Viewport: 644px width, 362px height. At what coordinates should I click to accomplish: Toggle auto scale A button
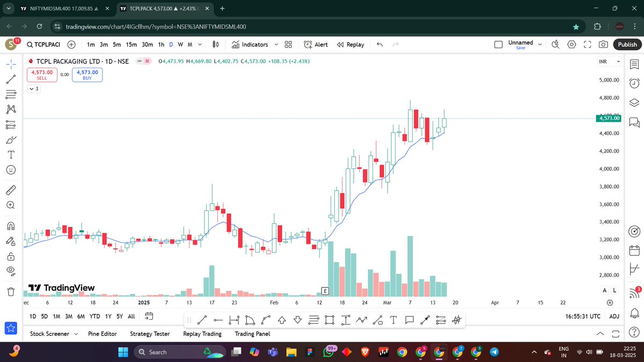[605, 290]
